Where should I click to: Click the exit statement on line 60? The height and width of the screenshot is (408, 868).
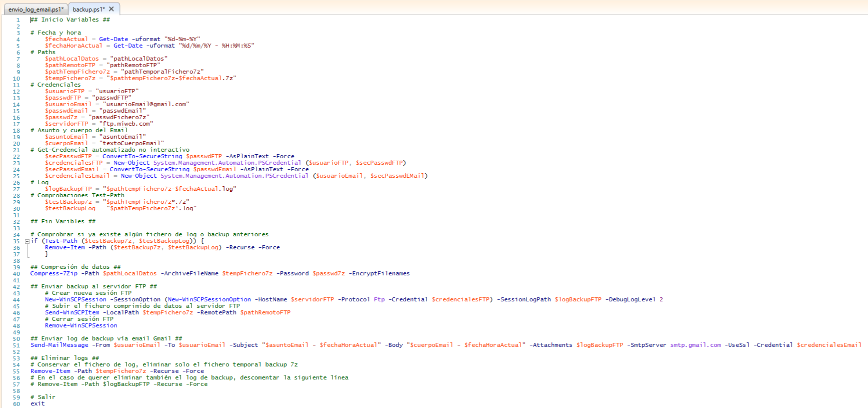(37, 404)
